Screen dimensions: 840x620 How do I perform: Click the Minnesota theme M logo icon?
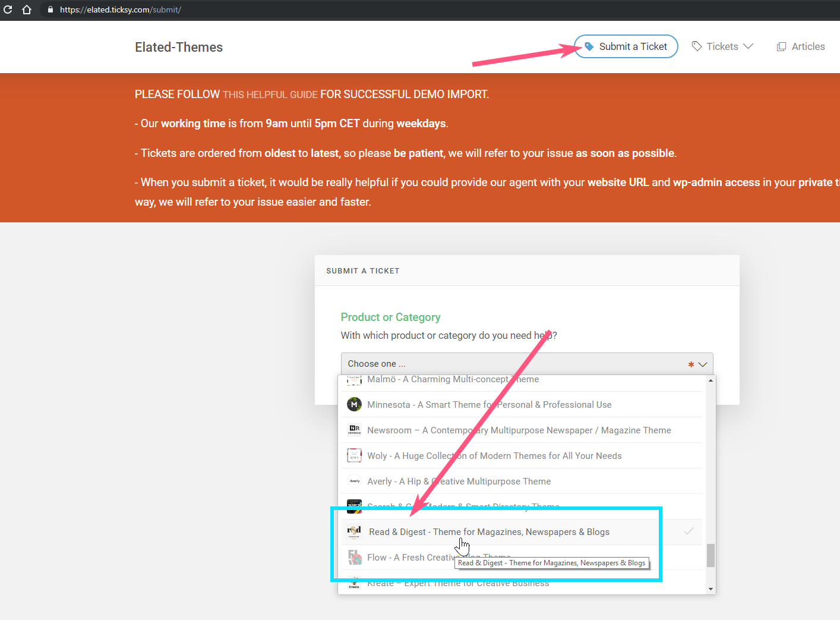(x=354, y=404)
